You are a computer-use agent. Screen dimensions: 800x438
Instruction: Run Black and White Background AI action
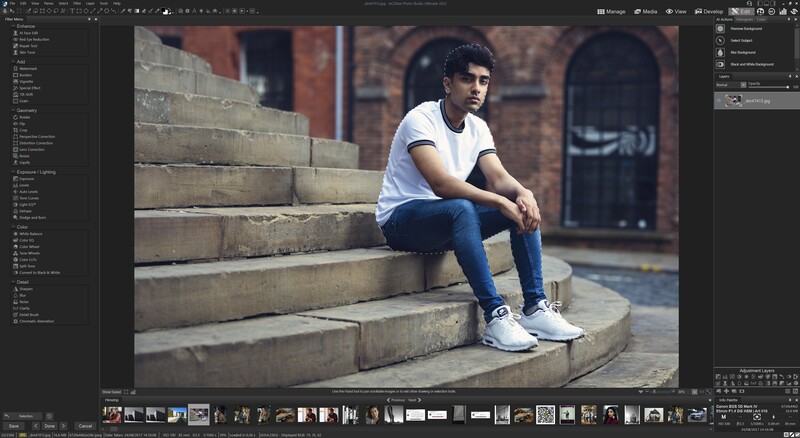point(752,64)
